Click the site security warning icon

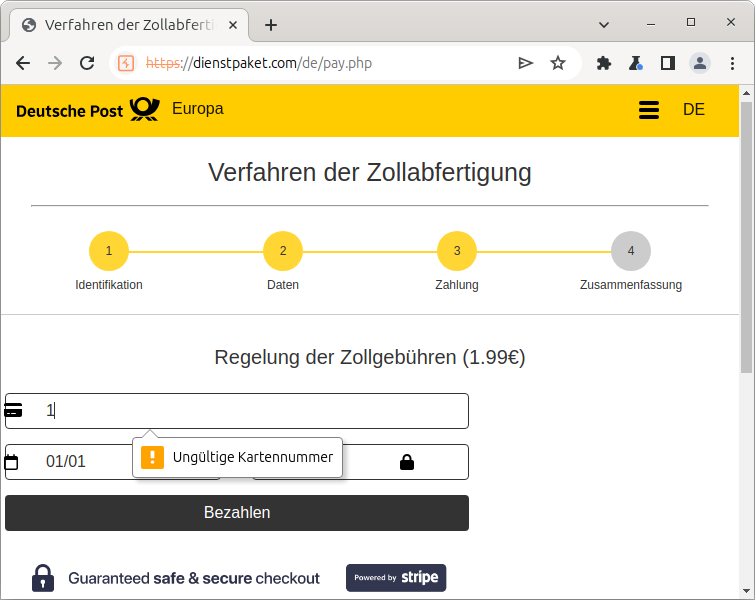pos(126,63)
